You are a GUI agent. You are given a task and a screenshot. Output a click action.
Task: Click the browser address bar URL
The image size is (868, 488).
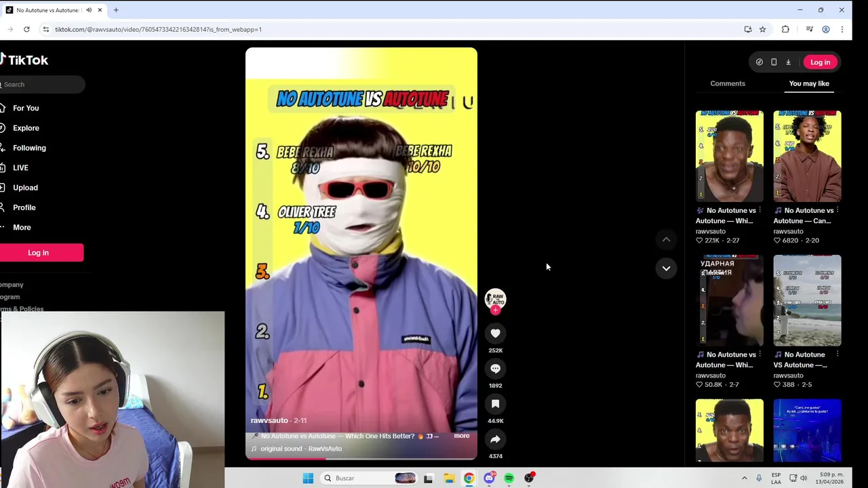click(x=158, y=29)
